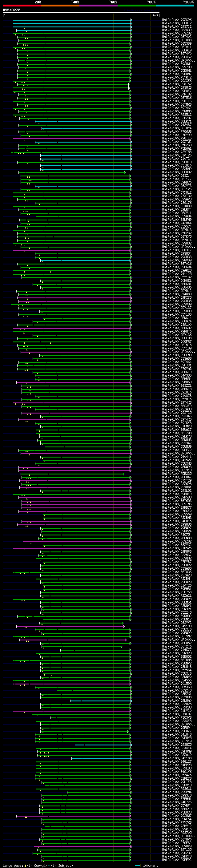The image size is (197, 868).
Task: Select the UniRef100_P93346 label
Action: coord(177,416)
